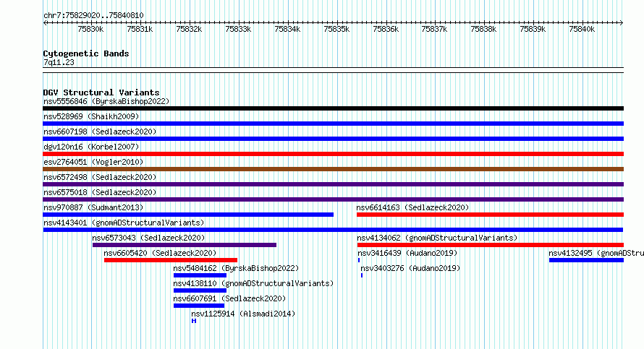Open nsv3416439 (Audano2019) variant label
This screenshot has height=349, width=644.
click(x=407, y=253)
